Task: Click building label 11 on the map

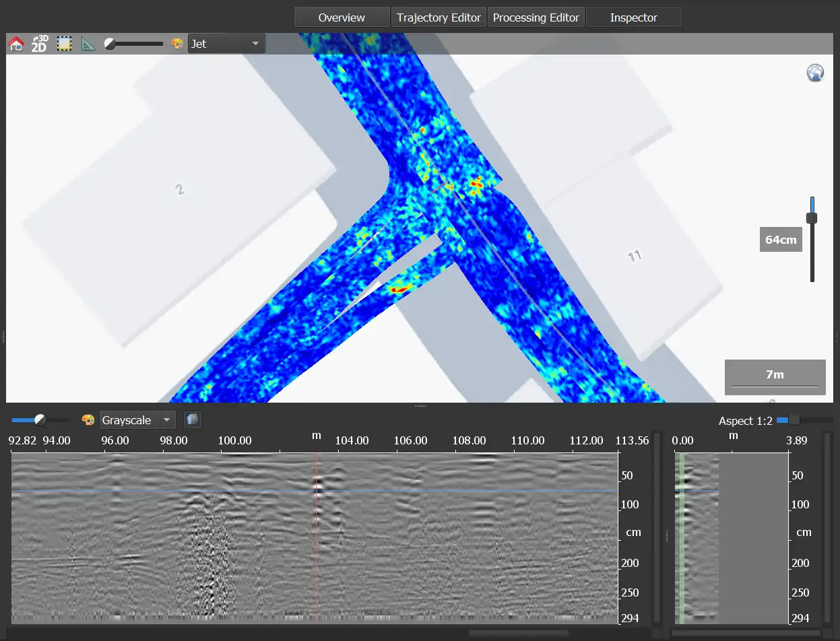Action: click(634, 256)
